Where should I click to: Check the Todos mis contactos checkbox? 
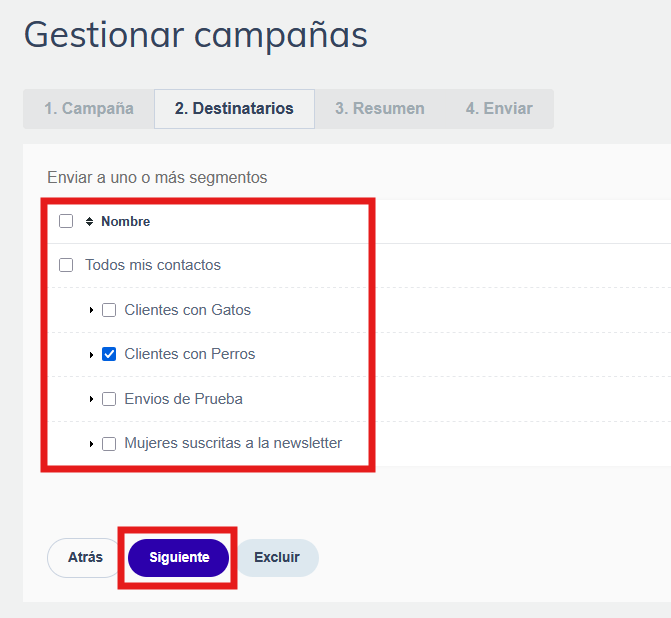click(66, 265)
